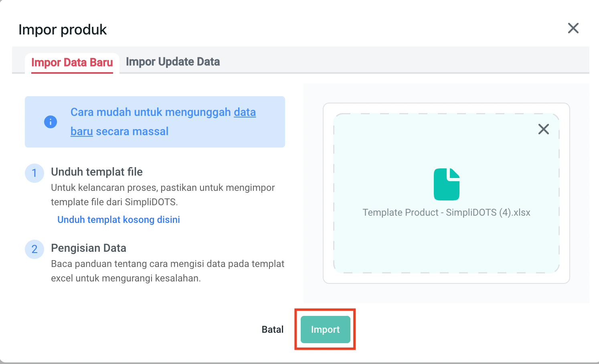Click the uploaded filename Template Product - SimpliDOTS (4).xlsx

[446, 212]
